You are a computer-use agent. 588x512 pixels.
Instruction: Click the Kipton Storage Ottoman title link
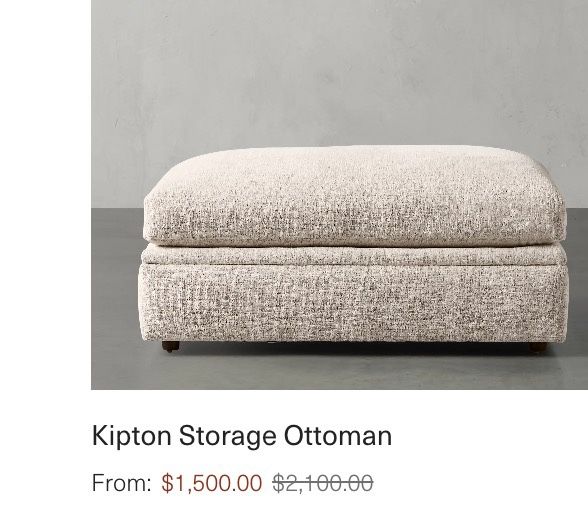(x=242, y=436)
